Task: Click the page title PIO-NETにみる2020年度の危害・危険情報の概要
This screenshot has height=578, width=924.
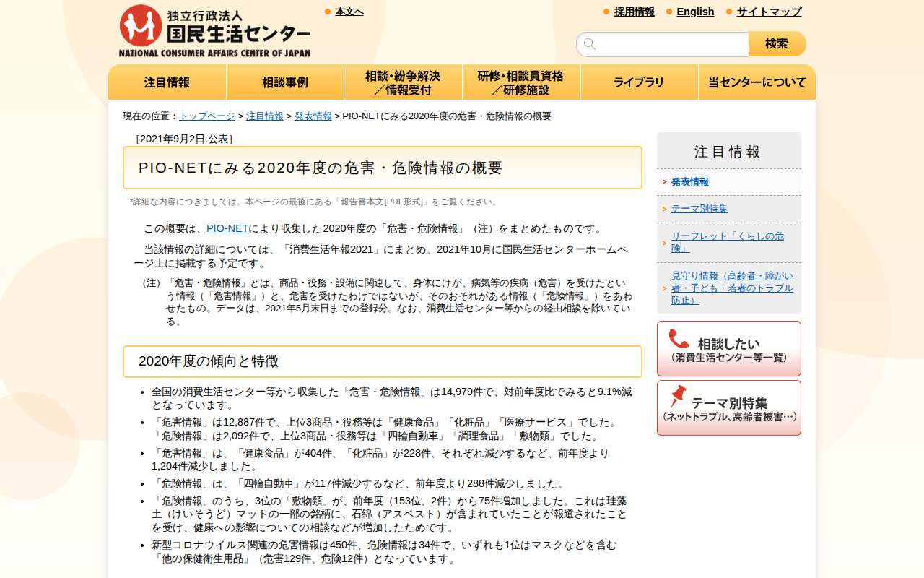Action: tap(383, 168)
